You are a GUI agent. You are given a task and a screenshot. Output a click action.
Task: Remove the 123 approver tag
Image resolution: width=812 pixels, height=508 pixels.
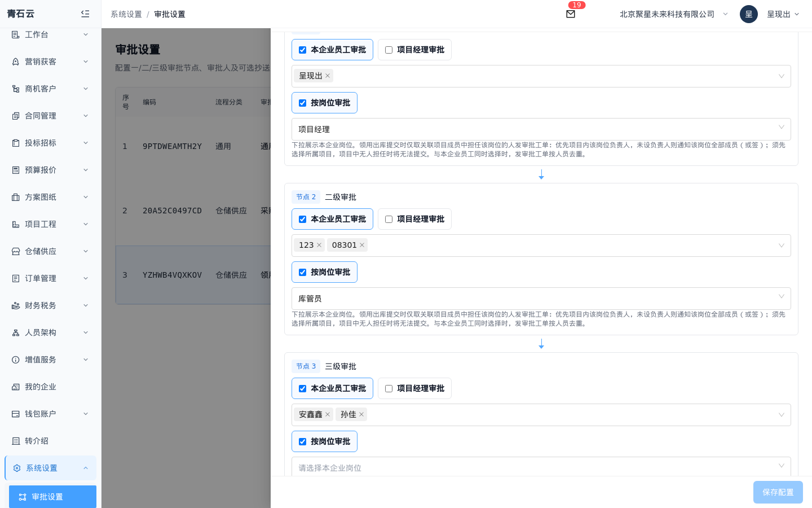(319, 245)
